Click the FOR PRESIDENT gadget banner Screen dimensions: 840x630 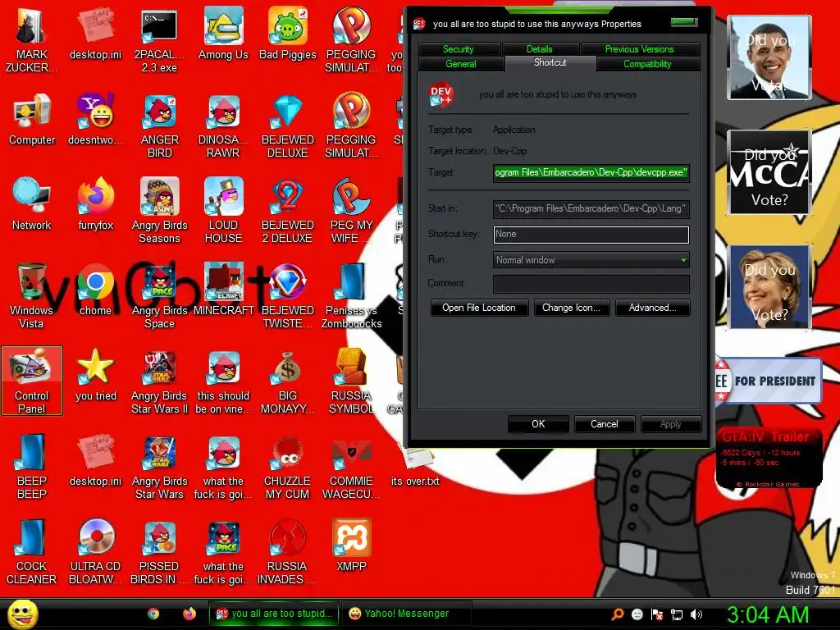tap(768, 381)
